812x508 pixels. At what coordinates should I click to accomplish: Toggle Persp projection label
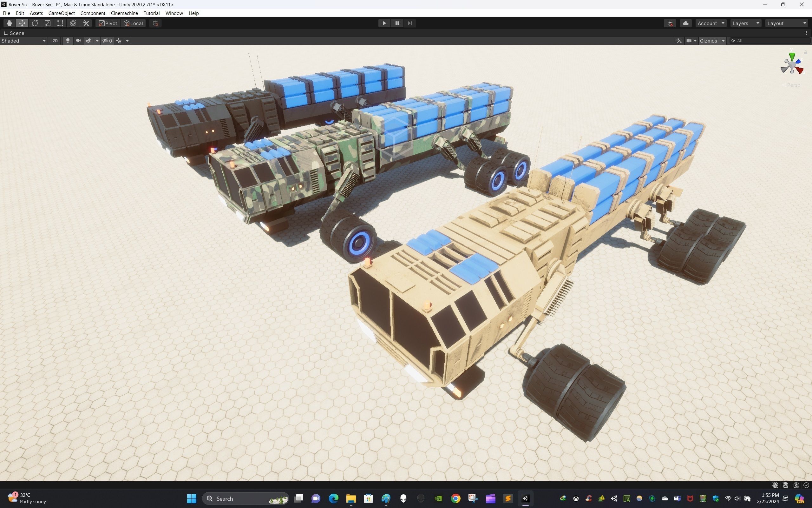pos(791,85)
